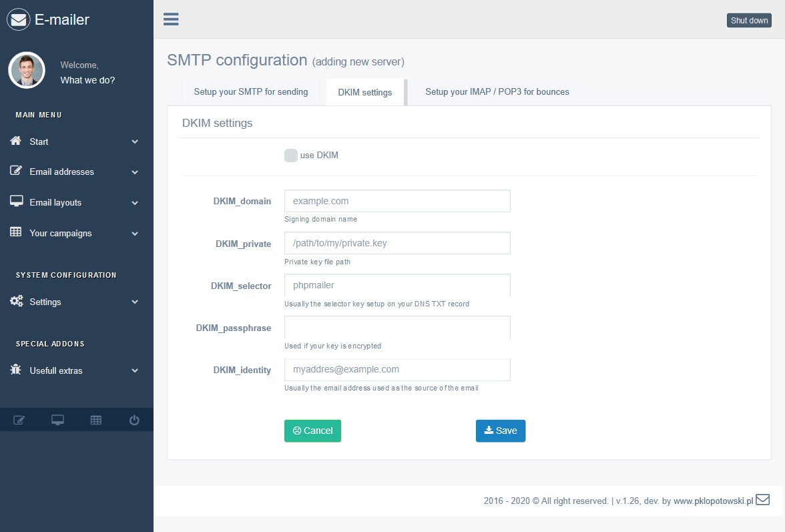Click the Private key file path hint
This screenshot has width=785, height=532.
pyautogui.click(x=318, y=262)
